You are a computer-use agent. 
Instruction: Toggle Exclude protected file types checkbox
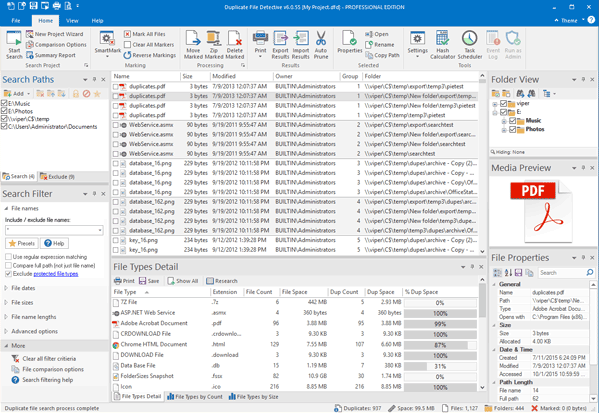click(8, 274)
